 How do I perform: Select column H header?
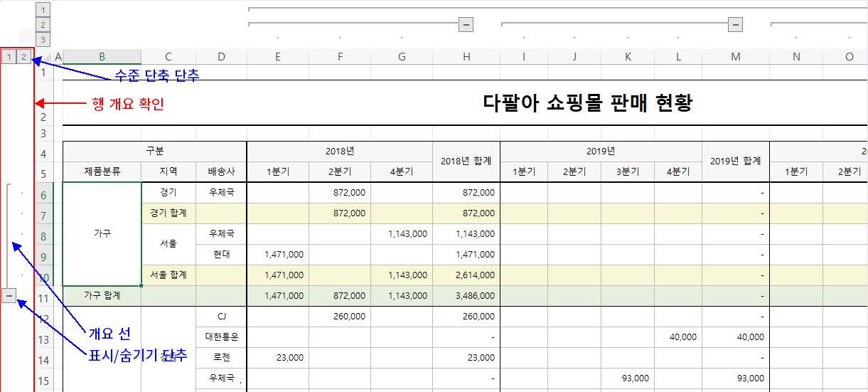(x=466, y=56)
